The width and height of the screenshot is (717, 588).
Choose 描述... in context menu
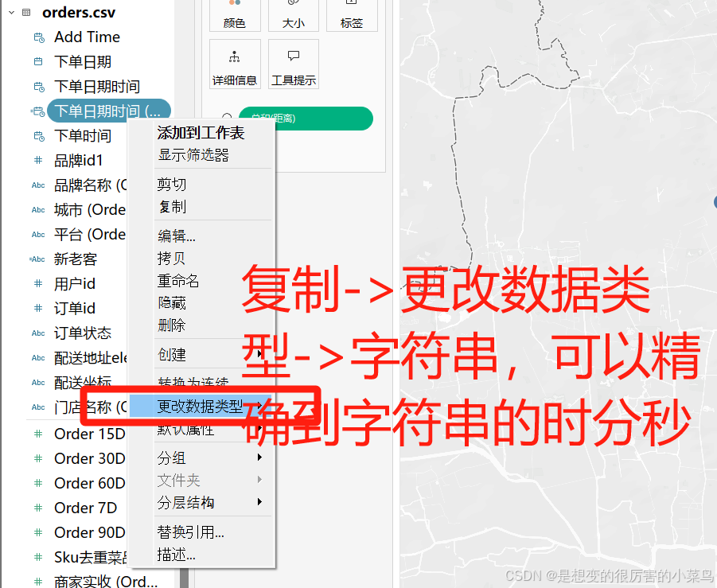coord(201,554)
